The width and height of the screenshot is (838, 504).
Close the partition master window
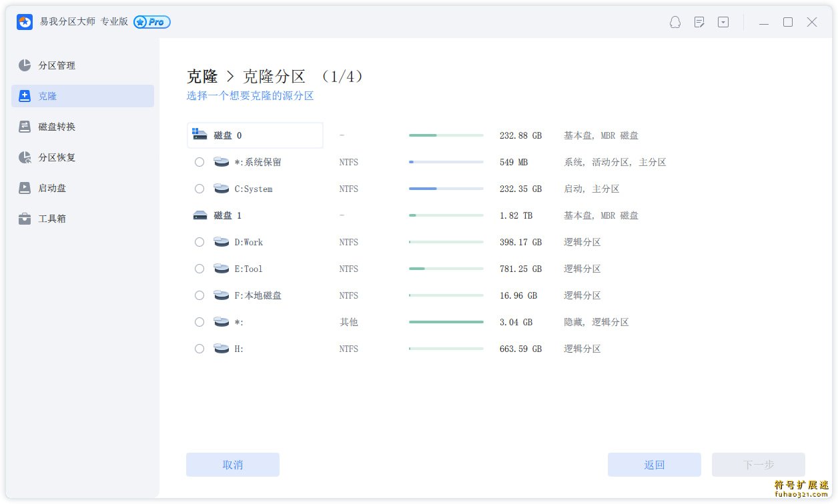click(812, 22)
